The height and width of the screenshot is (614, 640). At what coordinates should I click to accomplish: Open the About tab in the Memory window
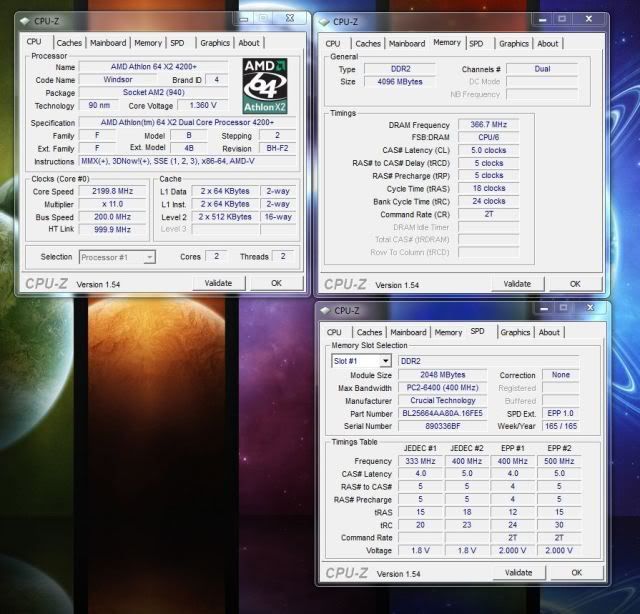547,44
